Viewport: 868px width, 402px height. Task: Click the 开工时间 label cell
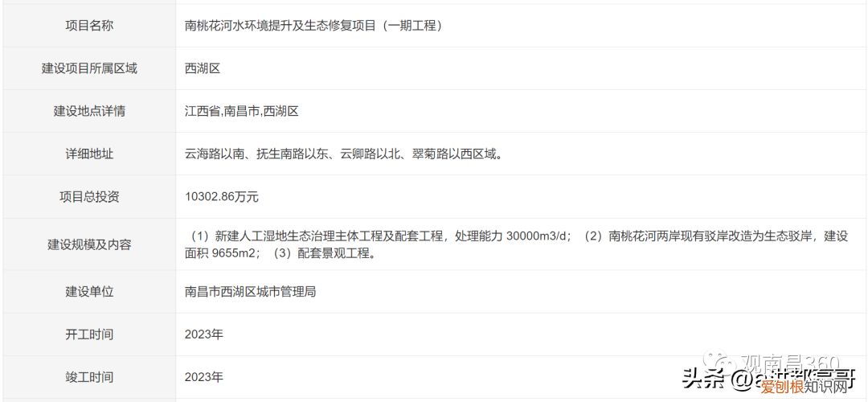(89, 334)
